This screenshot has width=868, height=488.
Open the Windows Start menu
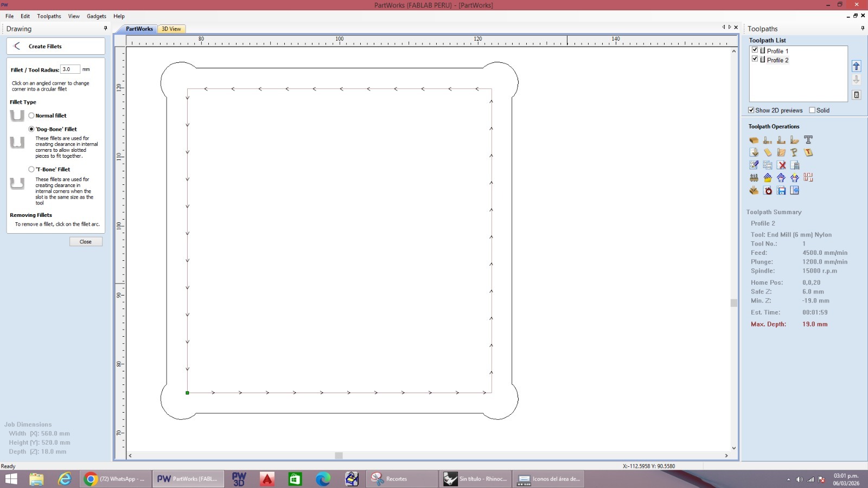click(11, 479)
